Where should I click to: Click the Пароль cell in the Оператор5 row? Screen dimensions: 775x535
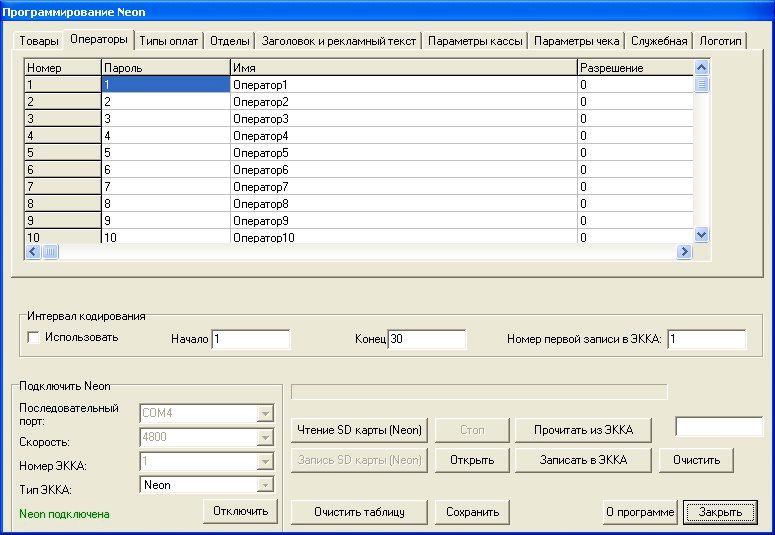pyautogui.click(x=166, y=153)
